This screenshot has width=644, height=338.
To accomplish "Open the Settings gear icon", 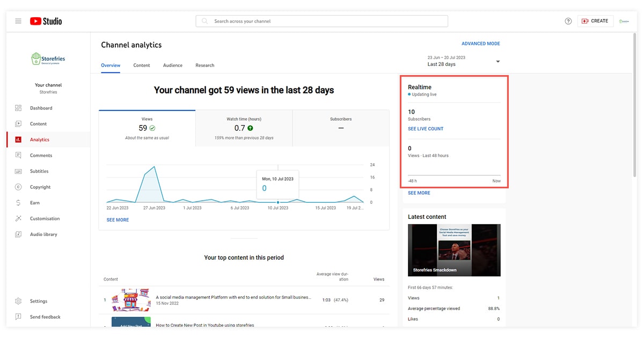I will pos(18,302).
